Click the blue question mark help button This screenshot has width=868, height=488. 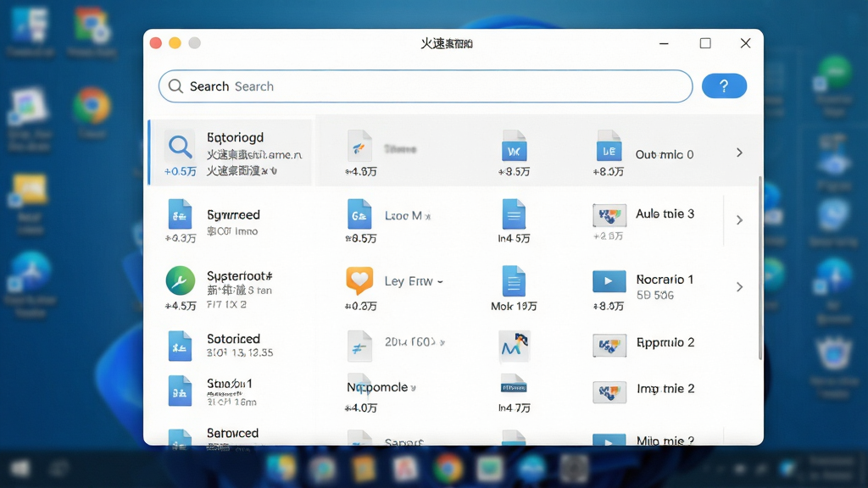[x=724, y=86]
